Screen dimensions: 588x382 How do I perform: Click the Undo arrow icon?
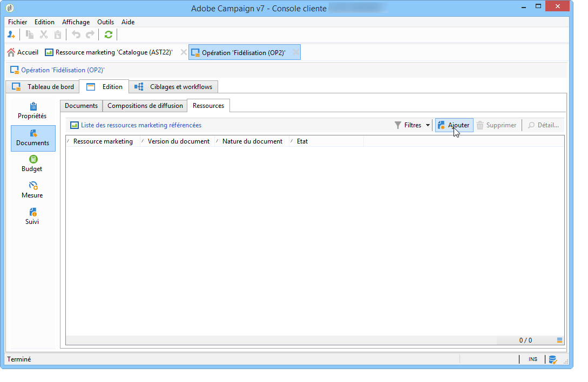pyautogui.click(x=76, y=35)
